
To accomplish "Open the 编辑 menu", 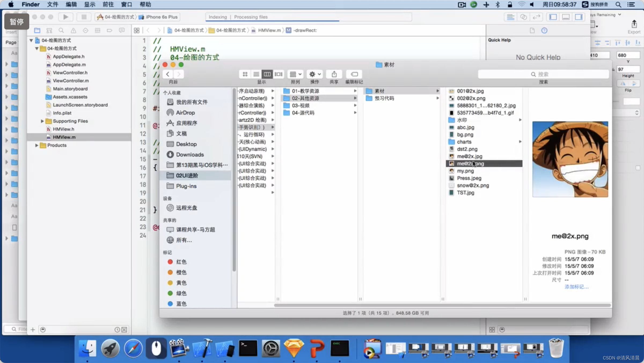I will point(71,4).
